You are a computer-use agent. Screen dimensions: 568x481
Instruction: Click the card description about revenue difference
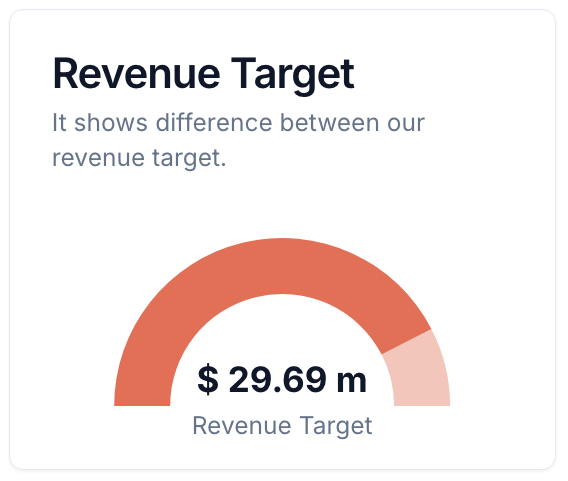238,140
